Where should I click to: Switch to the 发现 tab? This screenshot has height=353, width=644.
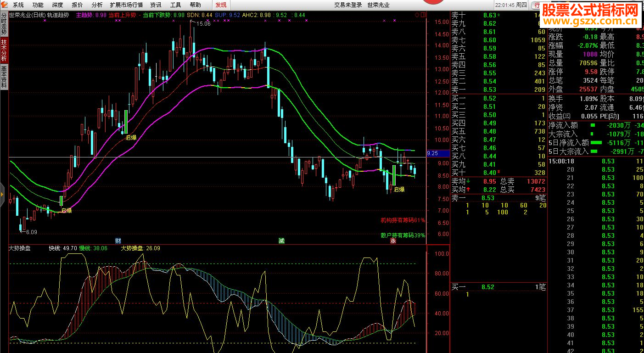[x=221, y=5]
